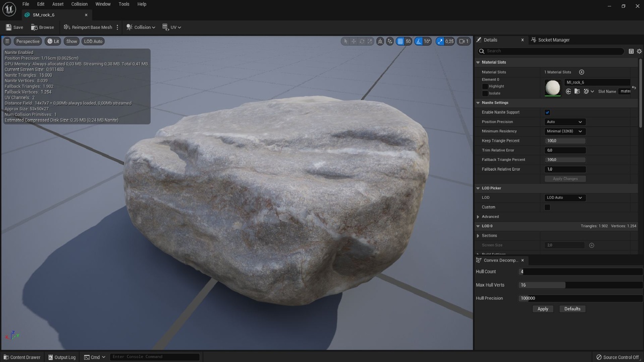Enable the Custom LOD checkbox
Image resolution: width=644 pixels, height=362 pixels.
[547, 207]
